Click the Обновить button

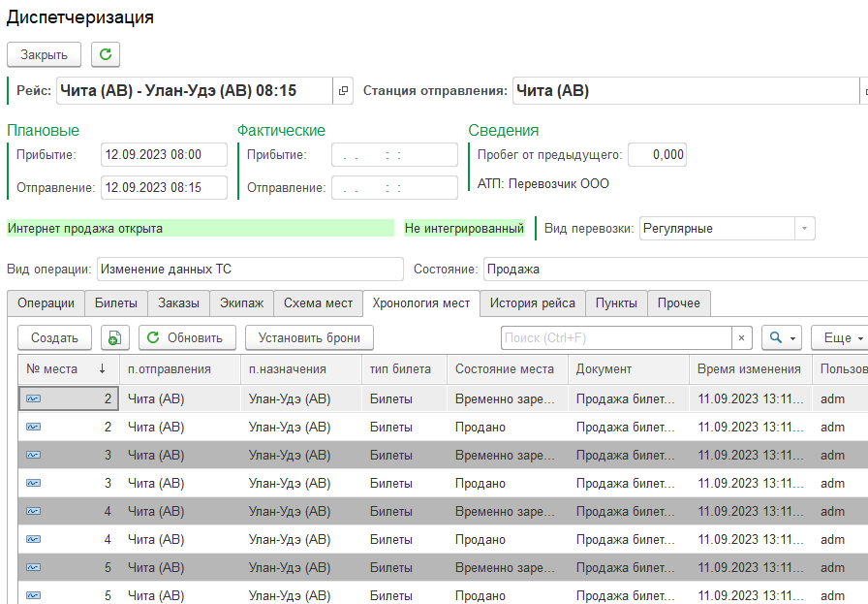click(x=186, y=337)
